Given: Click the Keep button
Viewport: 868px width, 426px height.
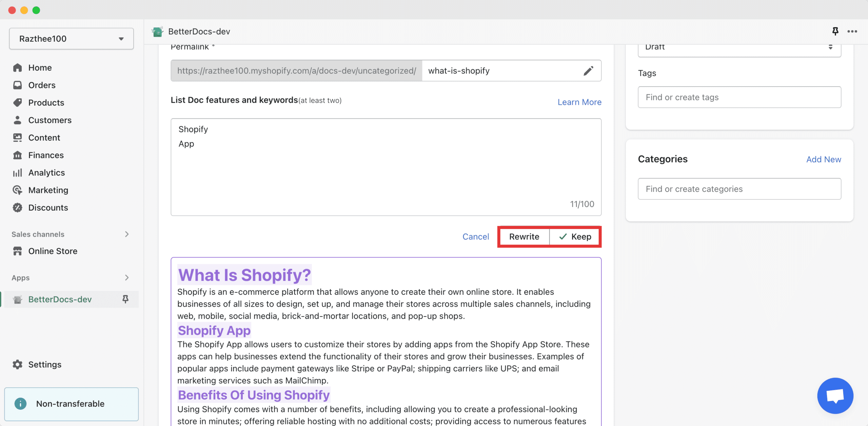Looking at the screenshot, I should pyautogui.click(x=574, y=237).
